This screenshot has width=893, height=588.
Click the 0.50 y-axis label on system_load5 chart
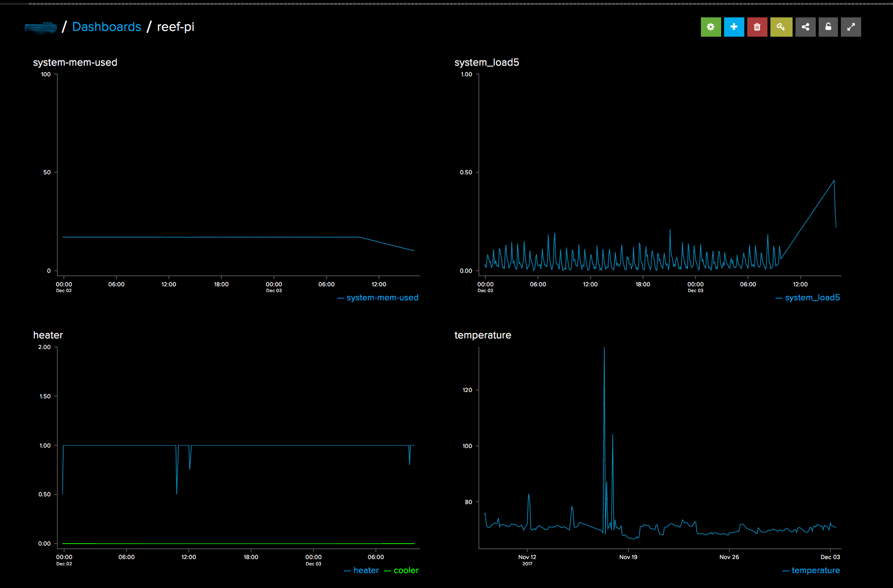pos(466,172)
